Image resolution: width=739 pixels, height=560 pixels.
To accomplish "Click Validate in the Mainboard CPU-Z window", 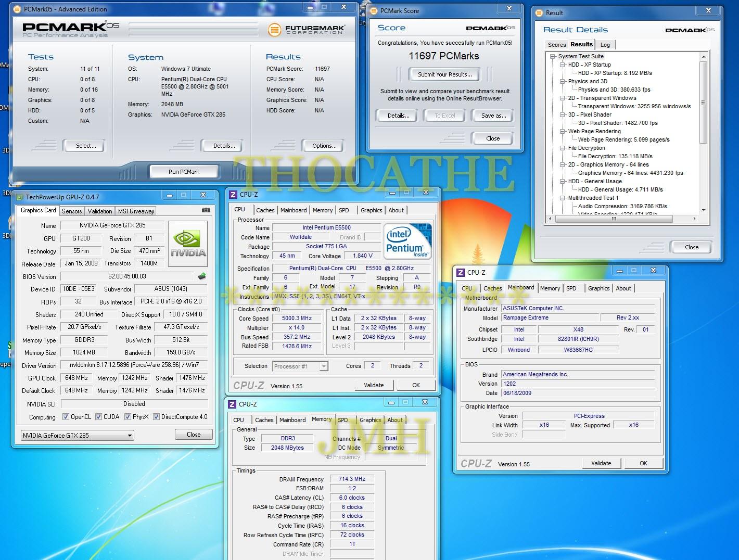I will 601,463.
